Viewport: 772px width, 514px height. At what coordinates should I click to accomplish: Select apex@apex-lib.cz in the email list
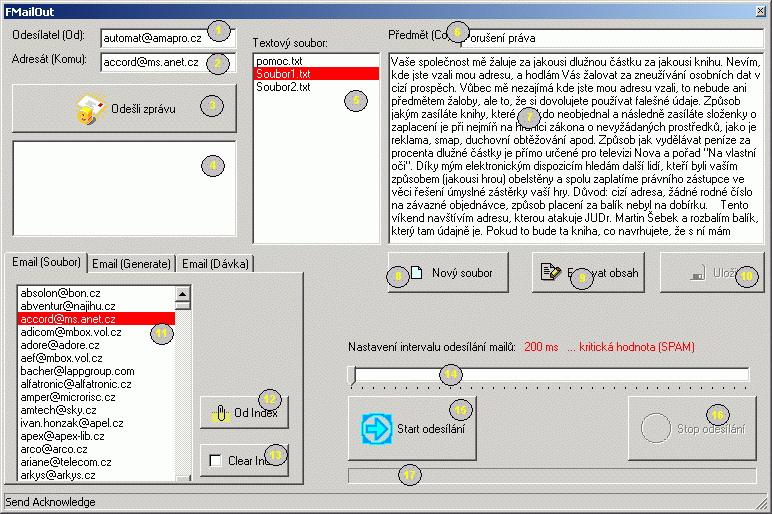pyautogui.click(x=96, y=436)
